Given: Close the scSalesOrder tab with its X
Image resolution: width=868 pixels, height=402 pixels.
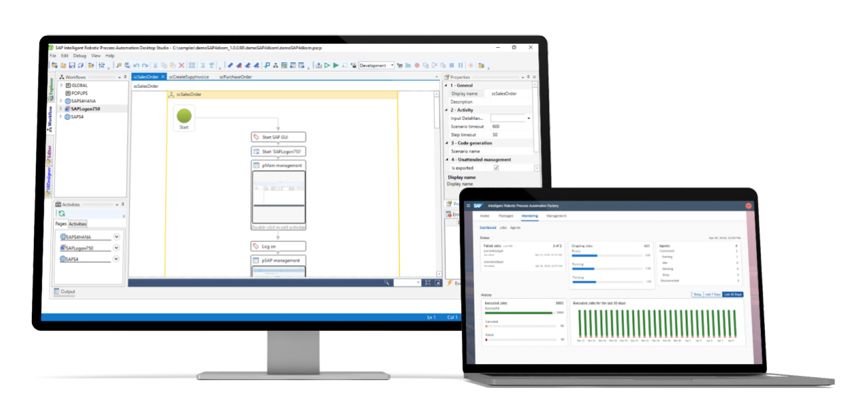Looking at the screenshot, I should (163, 77).
